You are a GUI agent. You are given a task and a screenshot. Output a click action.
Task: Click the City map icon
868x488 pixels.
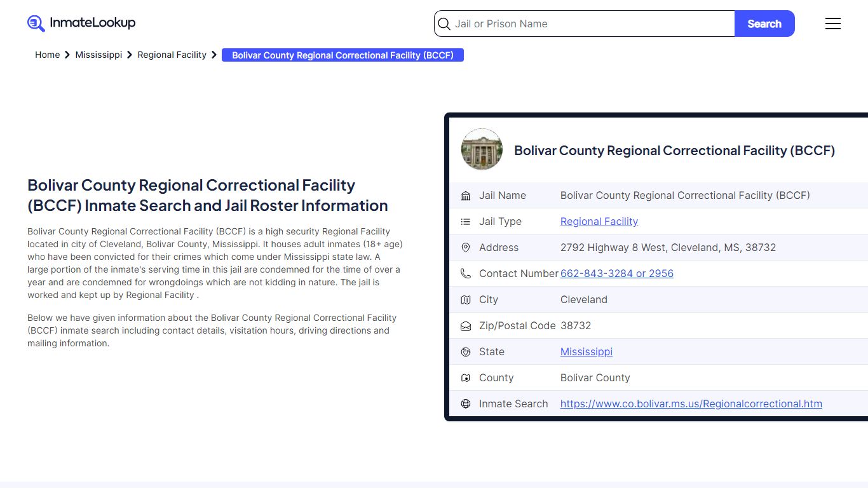466,300
